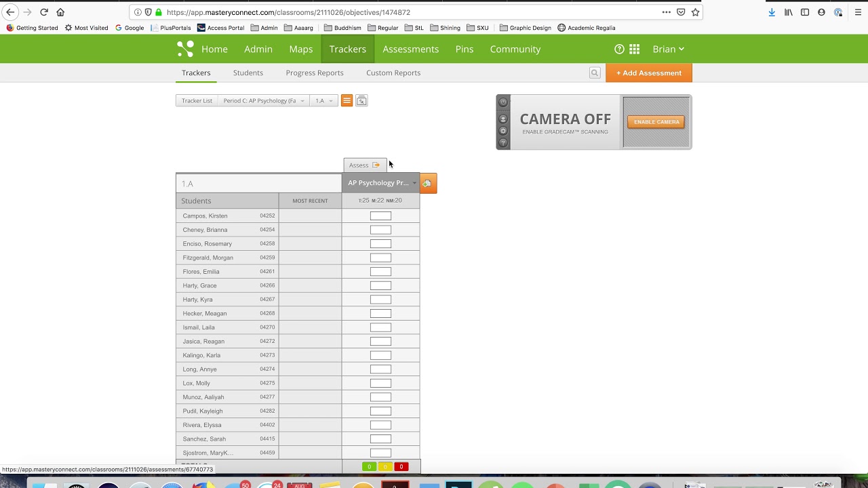Click the Tracker List button
The image size is (868, 488).
[x=197, y=101]
